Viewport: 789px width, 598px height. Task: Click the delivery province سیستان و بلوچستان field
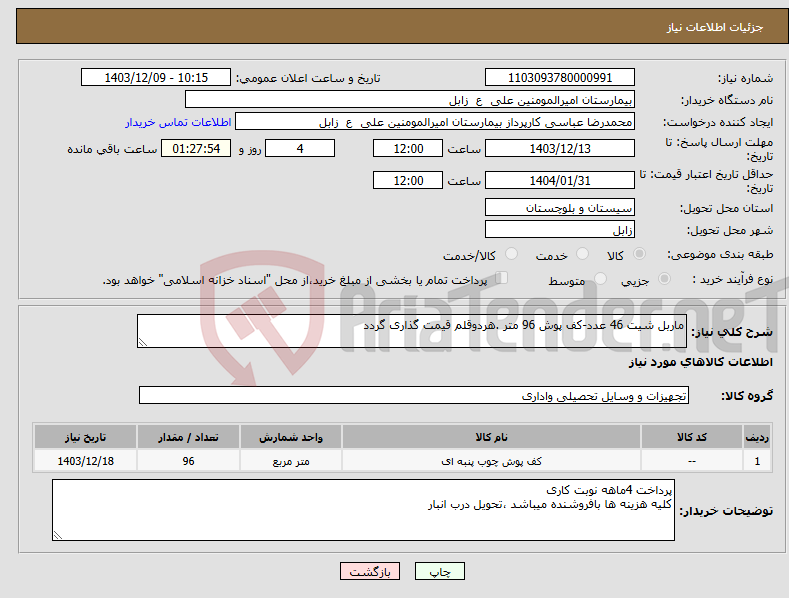560,207
